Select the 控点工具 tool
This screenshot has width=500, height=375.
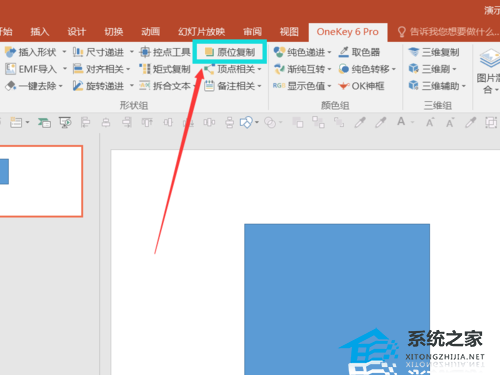165,52
